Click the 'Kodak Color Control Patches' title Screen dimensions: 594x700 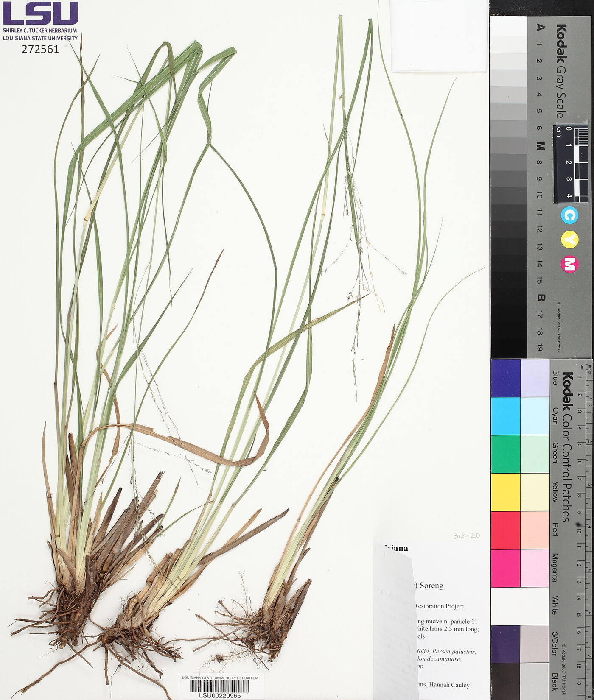tap(567, 446)
